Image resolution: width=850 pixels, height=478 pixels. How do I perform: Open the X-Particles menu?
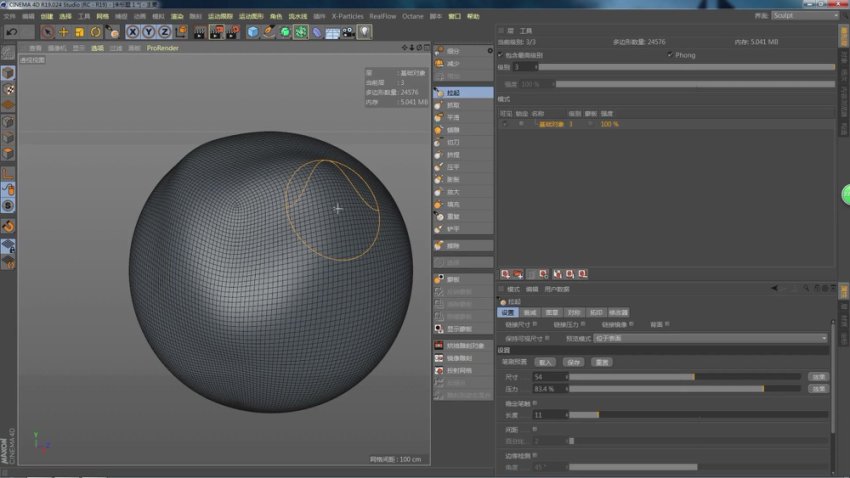click(x=348, y=16)
